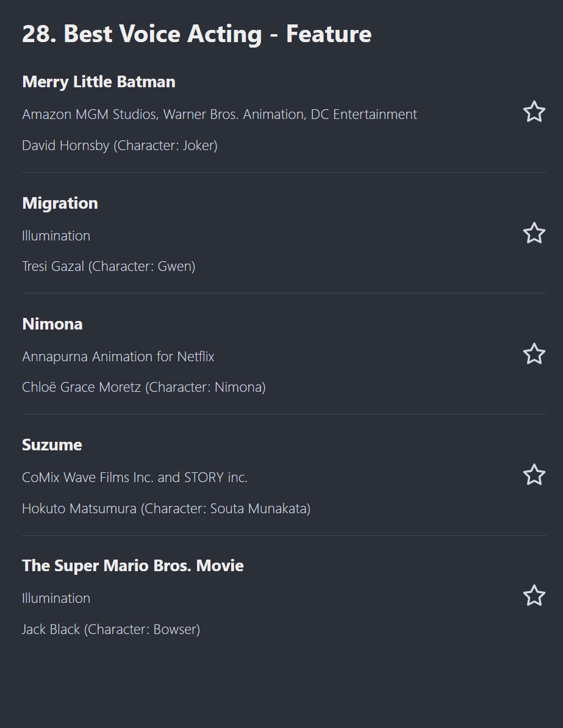Star The Super Mario Bros. Movie
Image resolution: width=563 pixels, height=728 pixels.
[534, 596]
